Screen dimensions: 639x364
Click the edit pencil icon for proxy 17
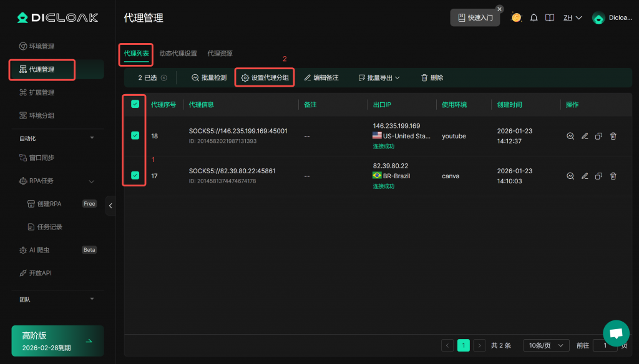pos(585,176)
